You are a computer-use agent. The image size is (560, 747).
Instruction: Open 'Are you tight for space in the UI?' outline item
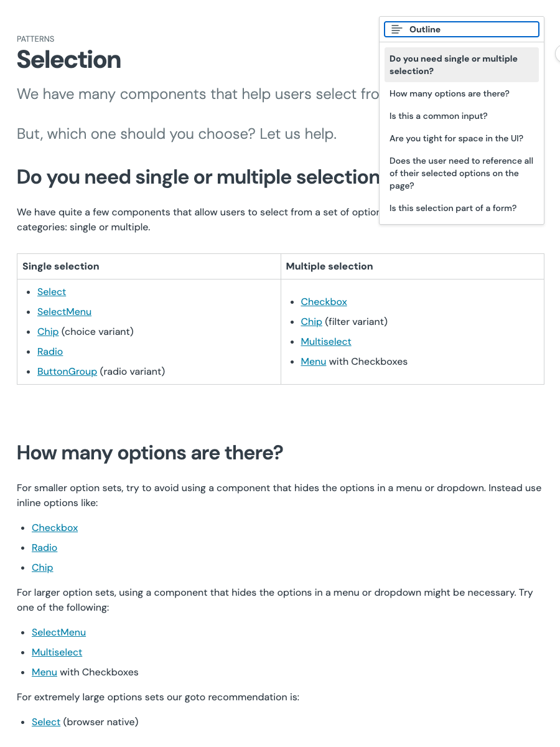[x=456, y=138]
